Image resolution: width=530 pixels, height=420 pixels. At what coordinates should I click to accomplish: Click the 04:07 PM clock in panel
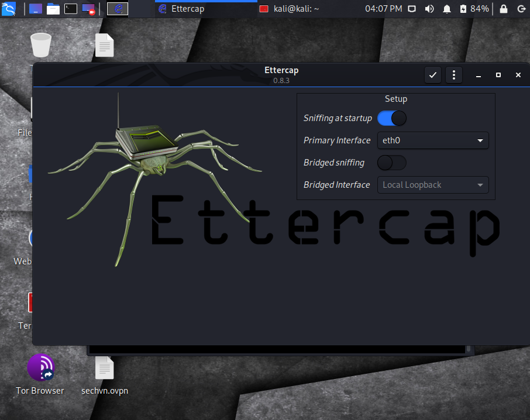(x=383, y=9)
